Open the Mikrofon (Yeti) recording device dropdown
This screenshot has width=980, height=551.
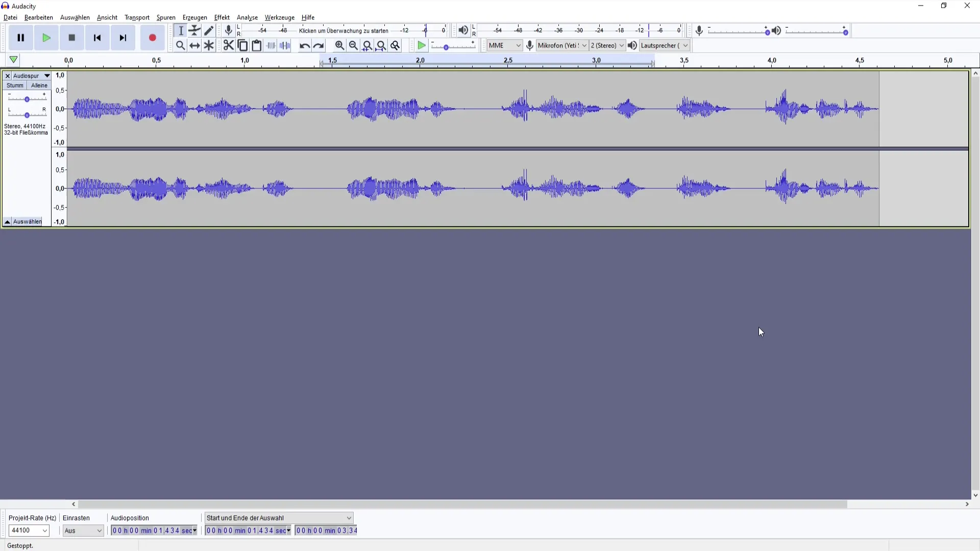tap(562, 45)
